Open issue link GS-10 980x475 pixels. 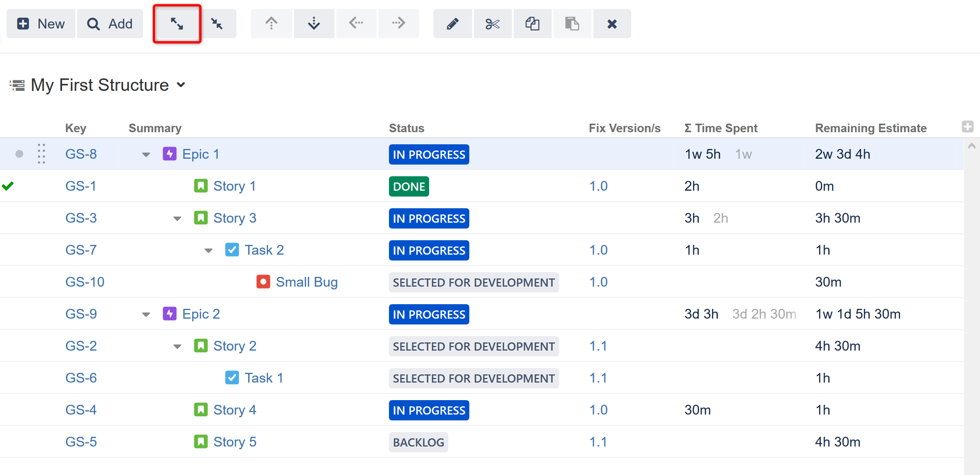pyautogui.click(x=85, y=282)
